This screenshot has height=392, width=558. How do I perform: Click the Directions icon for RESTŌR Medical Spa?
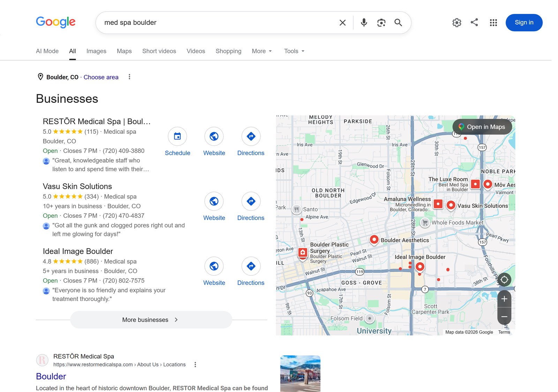[251, 136]
